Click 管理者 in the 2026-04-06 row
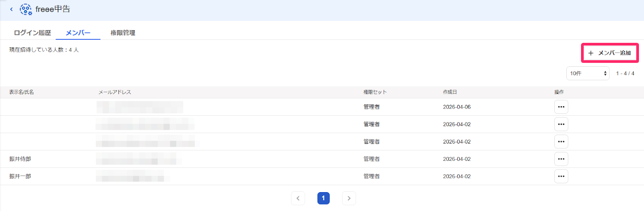The height and width of the screenshot is (211, 644). (x=372, y=107)
